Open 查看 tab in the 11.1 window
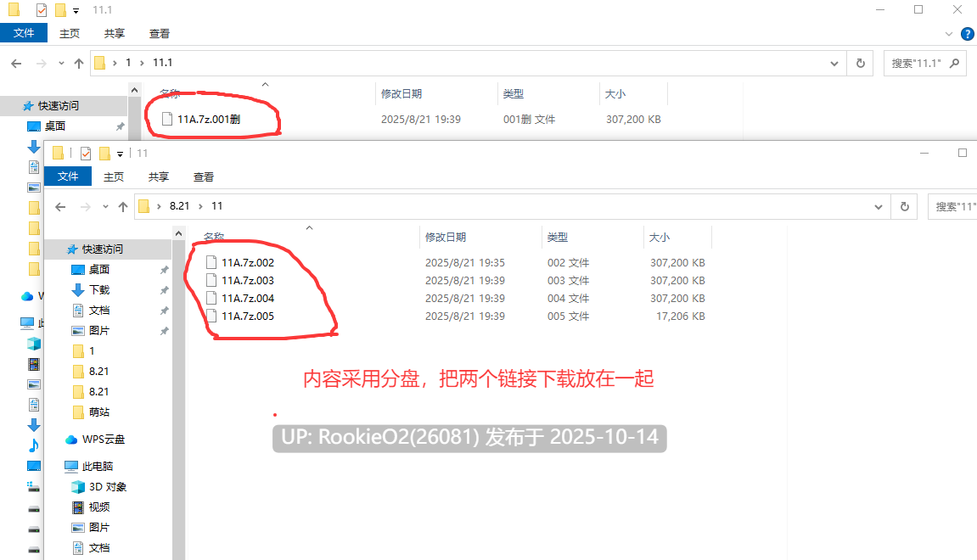This screenshot has height=560, width=977. pos(159,34)
